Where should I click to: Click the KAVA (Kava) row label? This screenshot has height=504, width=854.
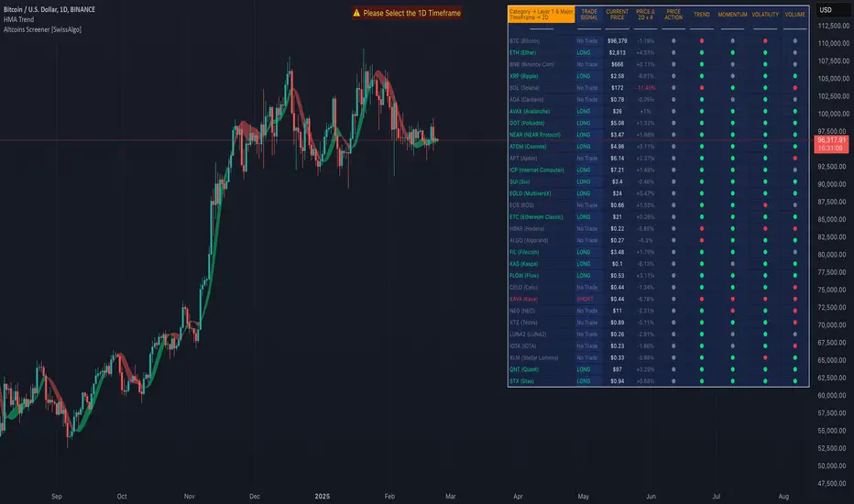pyautogui.click(x=523, y=299)
